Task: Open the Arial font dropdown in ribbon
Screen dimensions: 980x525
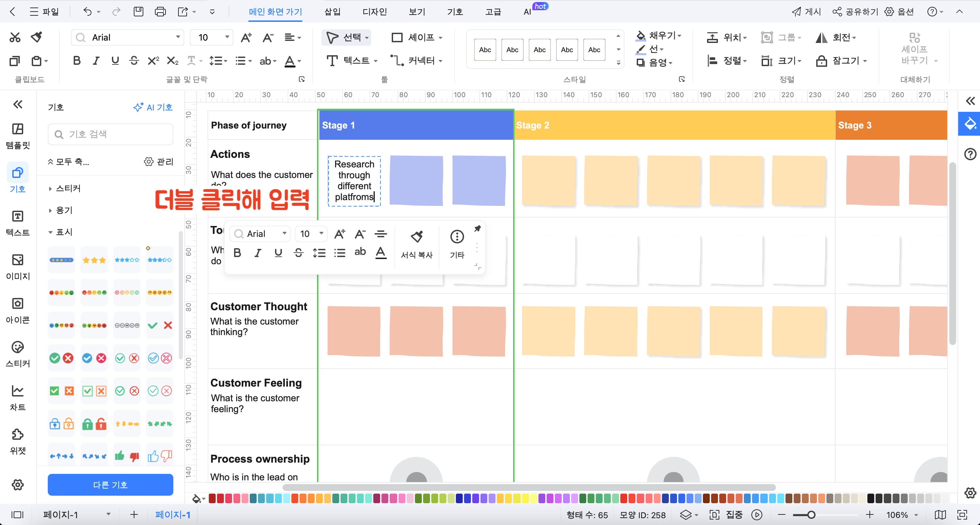Action: pyautogui.click(x=178, y=37)
